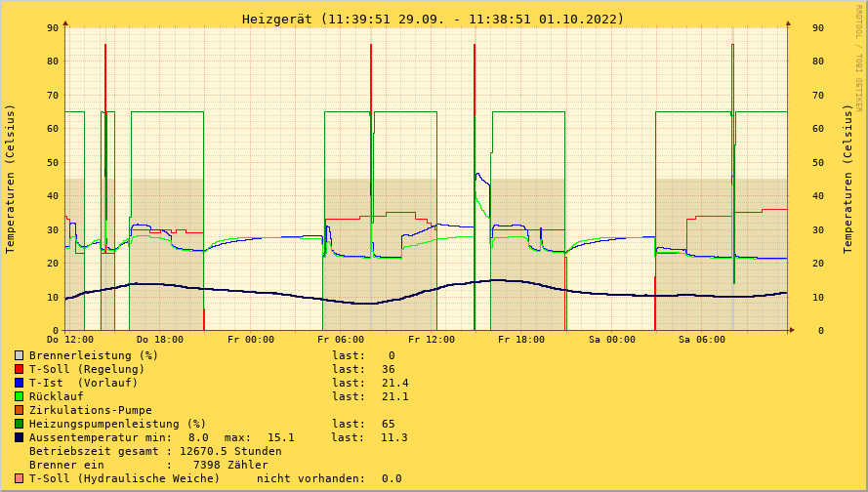This screenshot has width=868, height=492.
Task: Click the 'Heizungspumpenleistung (%)' legend label
Action: coord(118,424)
